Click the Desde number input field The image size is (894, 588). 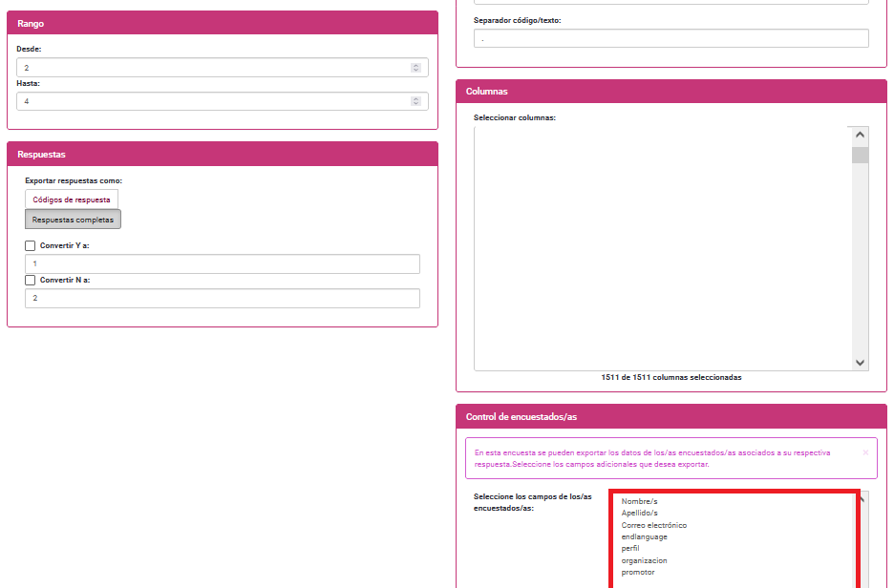click(x=210, y=68)
